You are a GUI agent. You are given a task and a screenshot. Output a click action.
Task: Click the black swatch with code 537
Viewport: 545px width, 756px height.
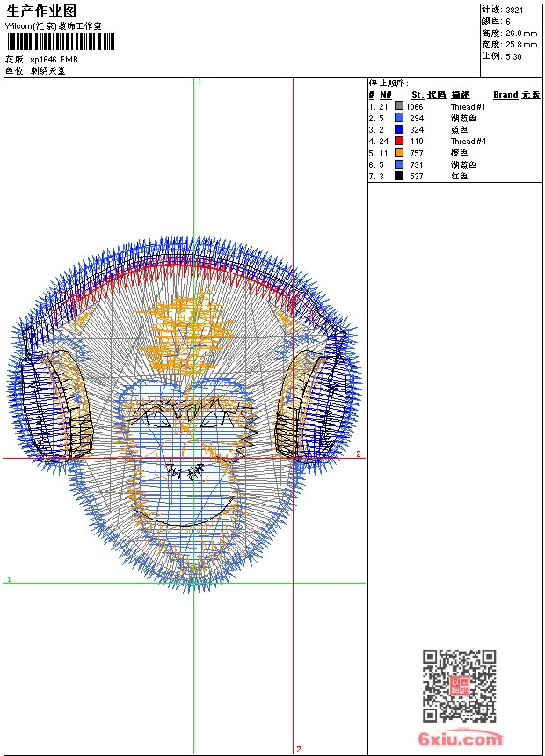(x=399, y=176)
